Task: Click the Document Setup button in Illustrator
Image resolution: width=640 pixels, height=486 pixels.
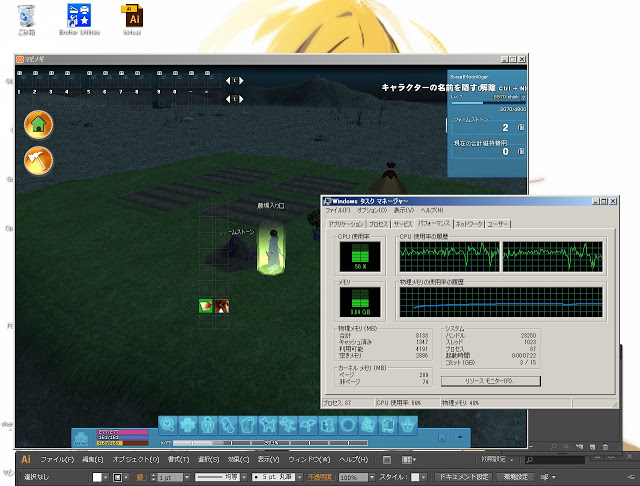Action: tap(463, 477)
